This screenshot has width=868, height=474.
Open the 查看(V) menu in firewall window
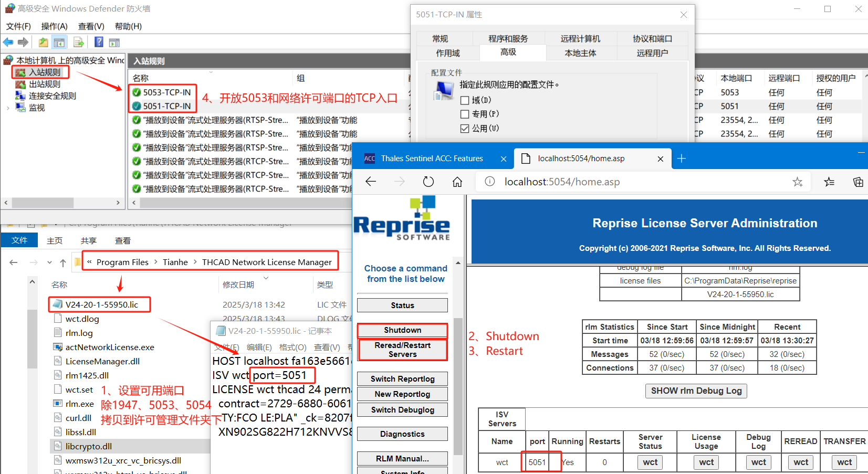tap(91, 26)
